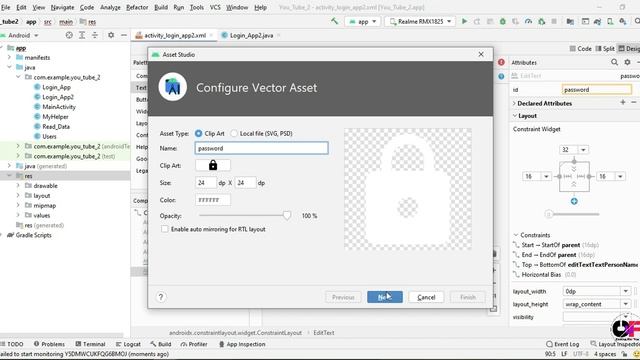Image resolution: width=640 pixels, height=360 pixels.
Task: Expand the layout folder in res
Action: [x=18, y=196]
